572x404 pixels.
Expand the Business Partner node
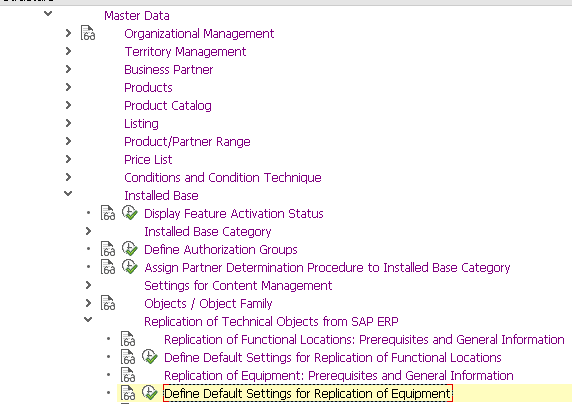[x=68, y=69]
